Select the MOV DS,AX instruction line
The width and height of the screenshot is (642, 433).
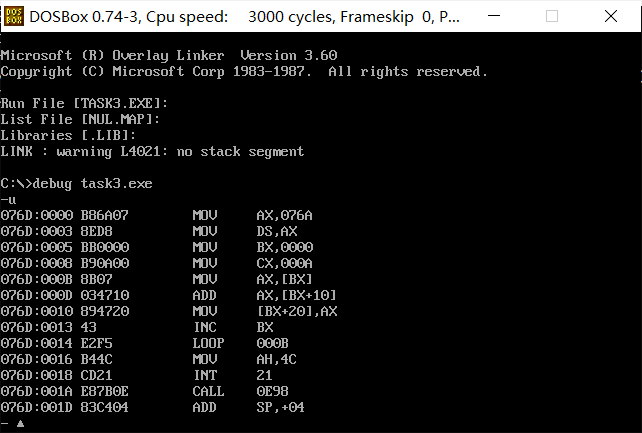149,231
